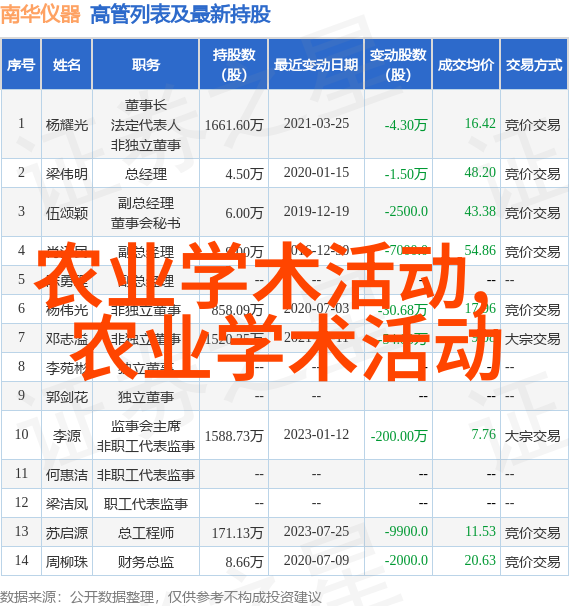
Task: Select the 交易方式 column header
Action: [x=534, y=64]
